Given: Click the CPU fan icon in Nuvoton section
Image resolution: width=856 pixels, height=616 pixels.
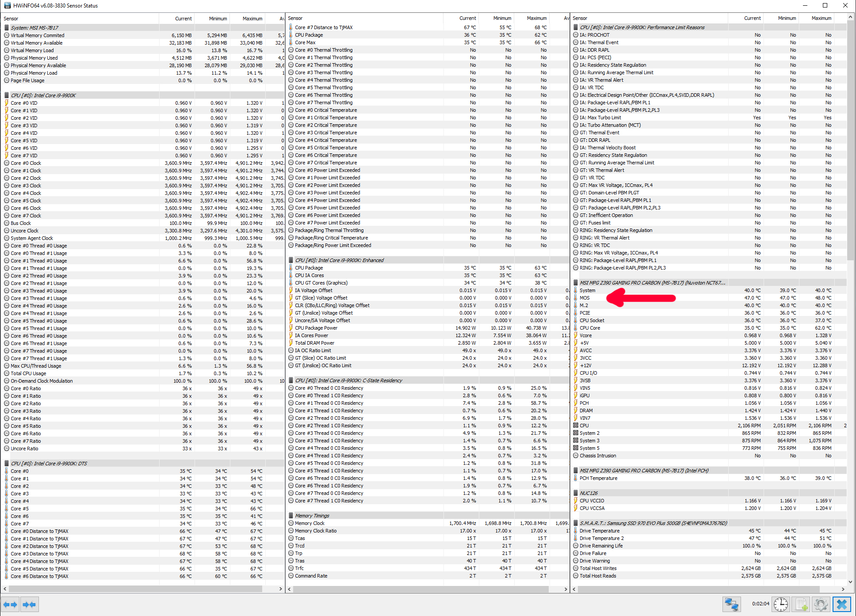Looking at the screenshot, I should pos(576,426).
